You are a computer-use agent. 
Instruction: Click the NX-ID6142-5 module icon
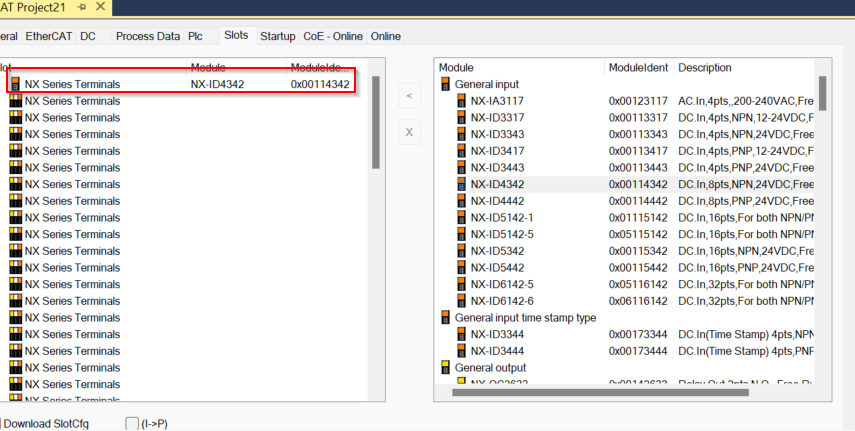[x=461, y=284]
